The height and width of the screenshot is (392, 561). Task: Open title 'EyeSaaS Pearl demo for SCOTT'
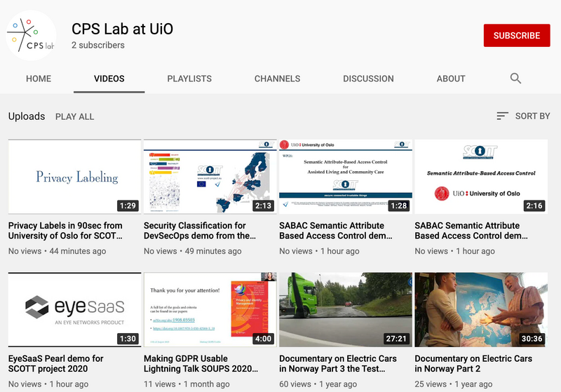click(56, 363)
